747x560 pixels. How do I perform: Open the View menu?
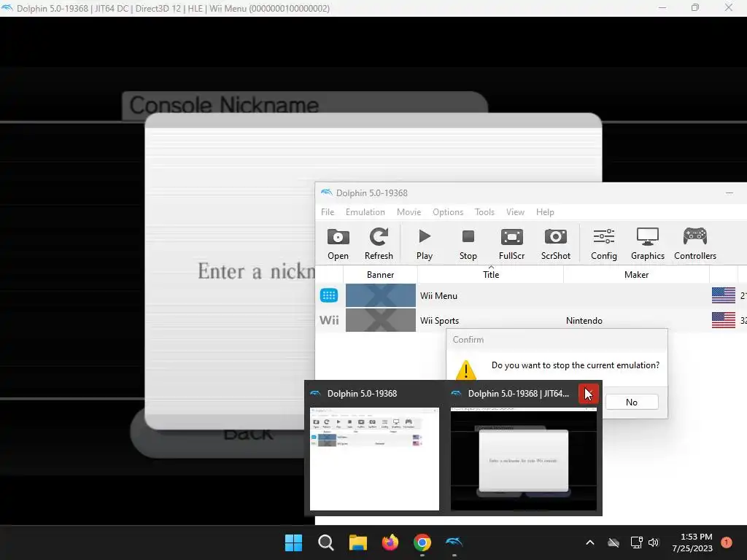[515, 212]
